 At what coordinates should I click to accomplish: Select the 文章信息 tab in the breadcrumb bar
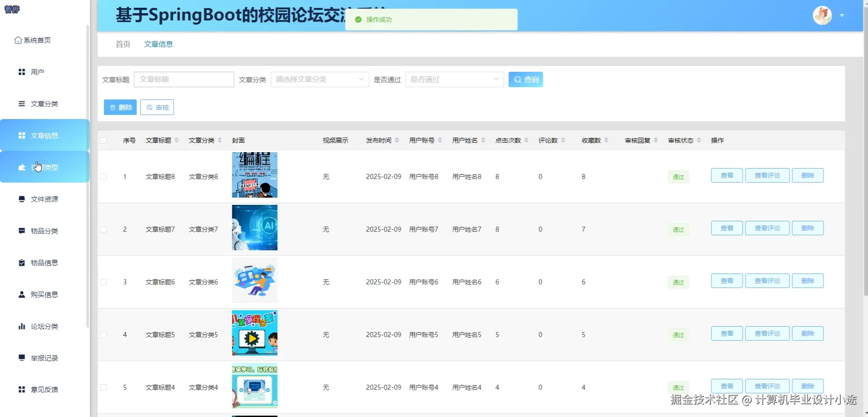[158, 44]
